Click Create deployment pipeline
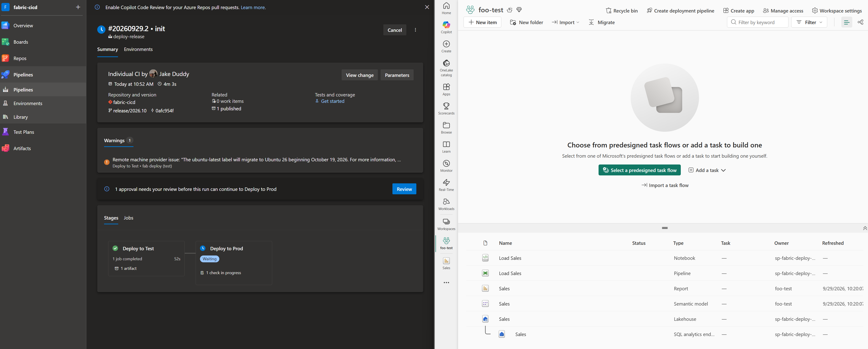Viewport: 868px width, 349px height. [x=680, y=11]
